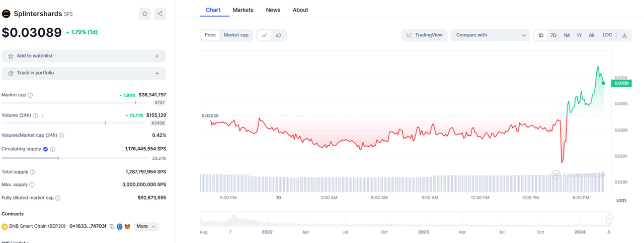Image resolution: width=644 pixels, height=243 pixels.
Task: Show the Volume (24h) info icon
Action: click(35, 115)
